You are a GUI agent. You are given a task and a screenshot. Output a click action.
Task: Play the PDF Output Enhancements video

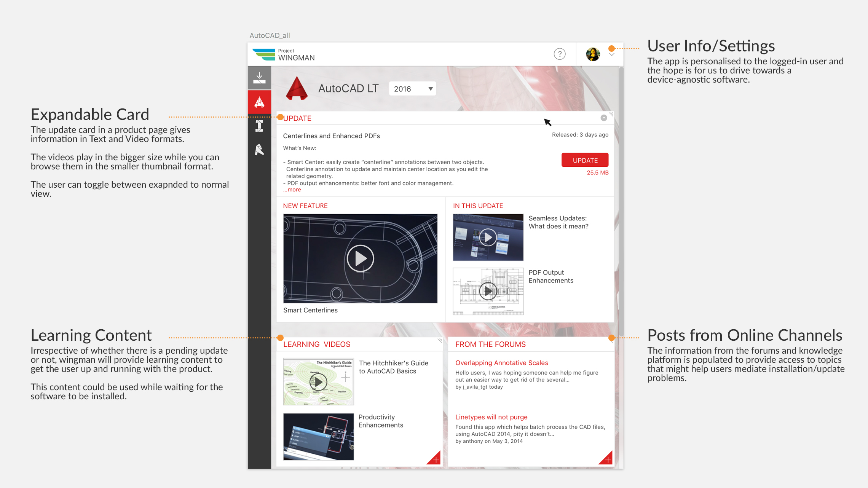488,292
